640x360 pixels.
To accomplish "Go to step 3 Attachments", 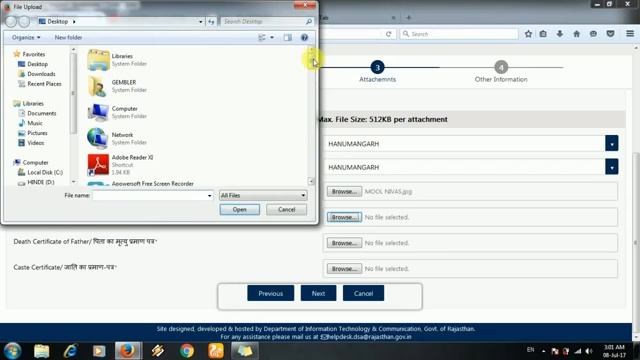I will (x=377, y=67).
